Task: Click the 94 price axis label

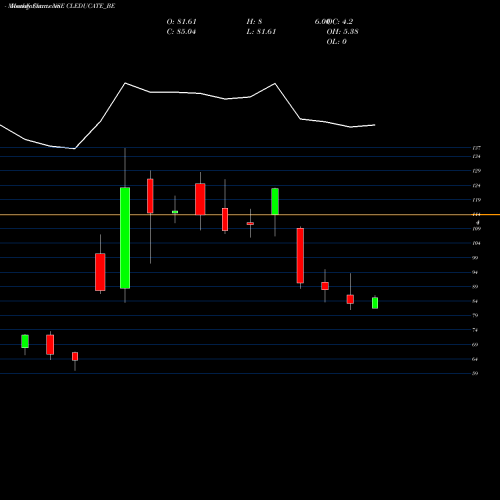Action: [475, 272]
